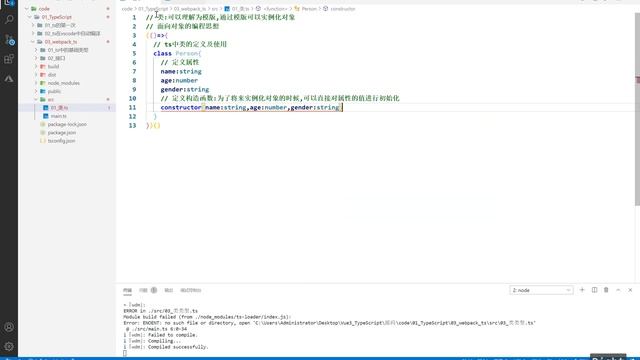
Task: Click the 'Compiling...' terminal line
Action: tap(163, 341)
